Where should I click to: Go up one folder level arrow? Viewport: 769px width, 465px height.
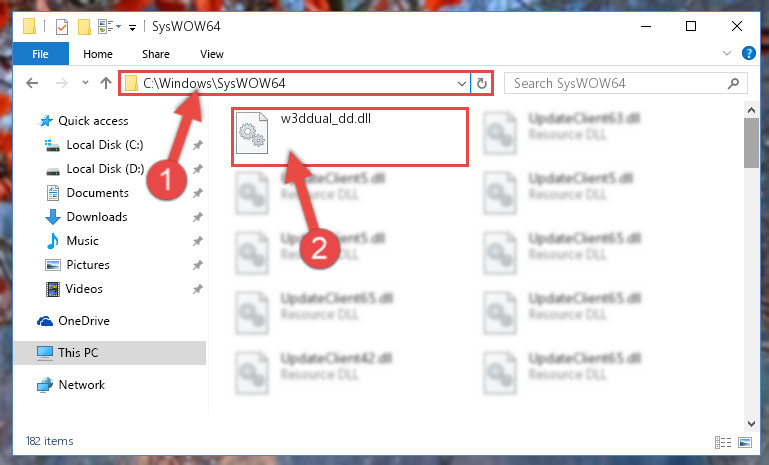105,83
